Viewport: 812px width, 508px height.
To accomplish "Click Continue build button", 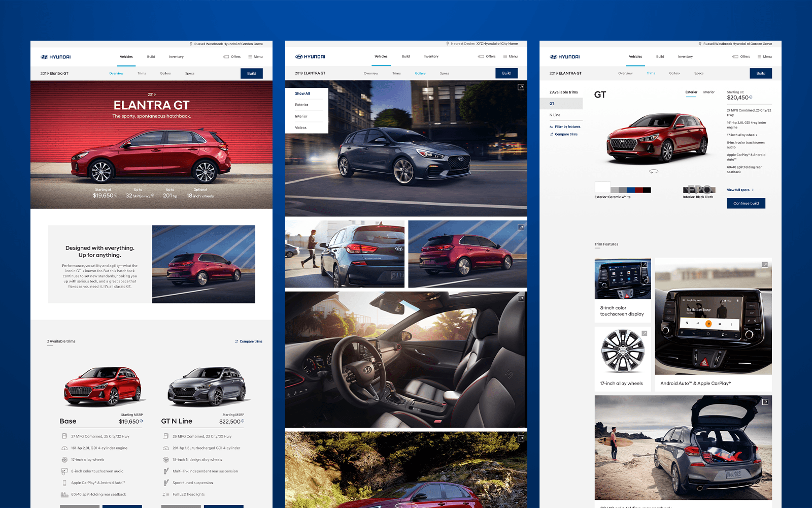I will click(x=746, y=203).
